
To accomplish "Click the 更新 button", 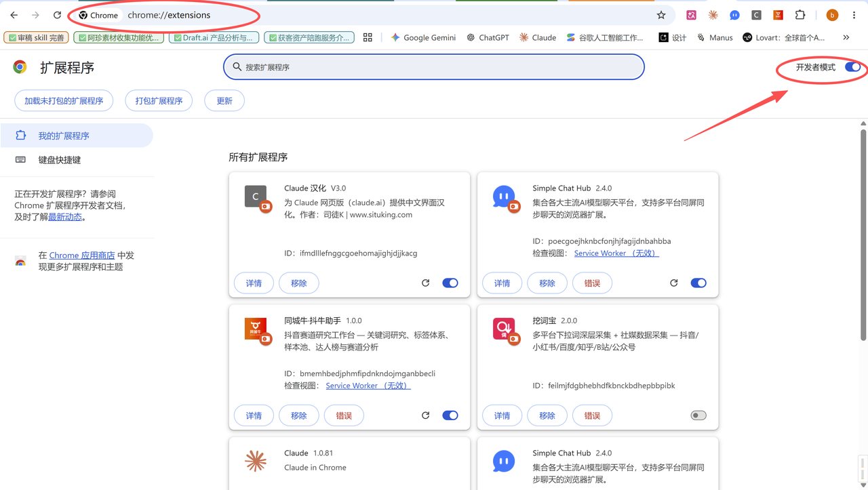I will point(224,100).
